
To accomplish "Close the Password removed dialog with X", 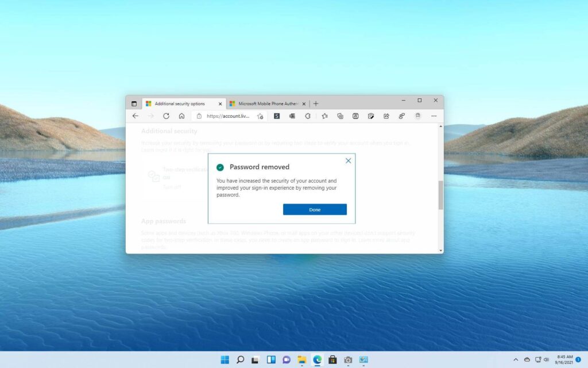I will [x=348, y=161].
